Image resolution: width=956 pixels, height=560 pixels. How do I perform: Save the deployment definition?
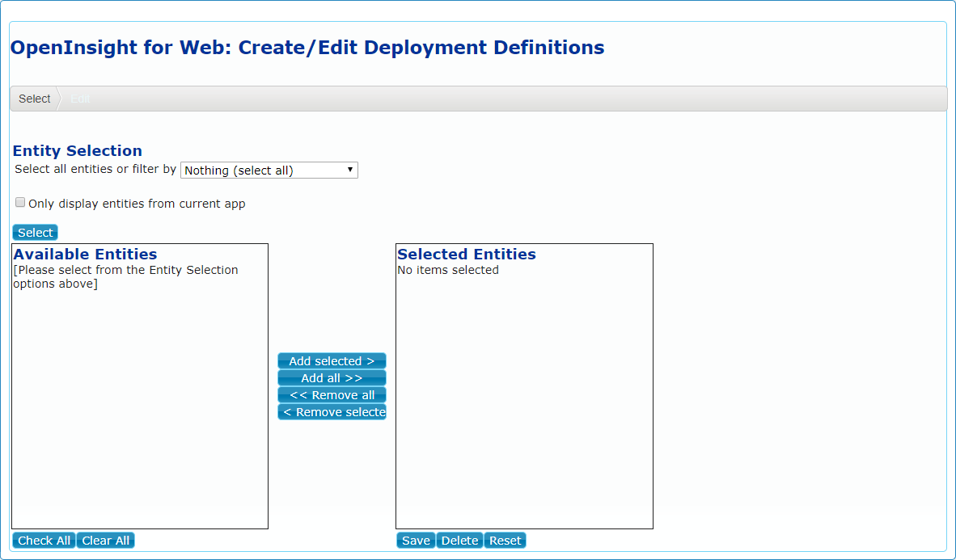[416, 541]
